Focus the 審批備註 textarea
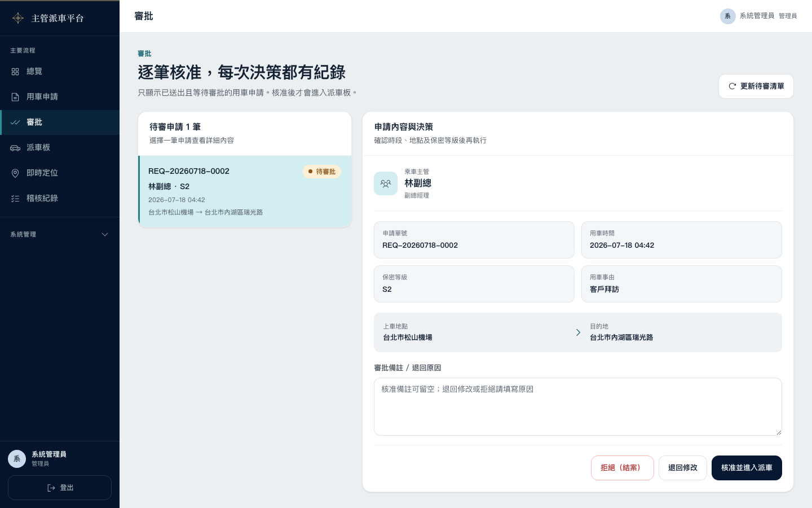Screen dimensions: 812x508 coord(578,407)
